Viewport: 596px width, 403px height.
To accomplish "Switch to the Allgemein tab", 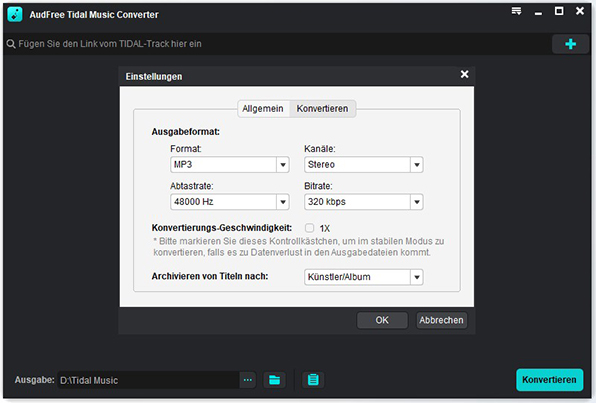I will [x=263, y=109].
